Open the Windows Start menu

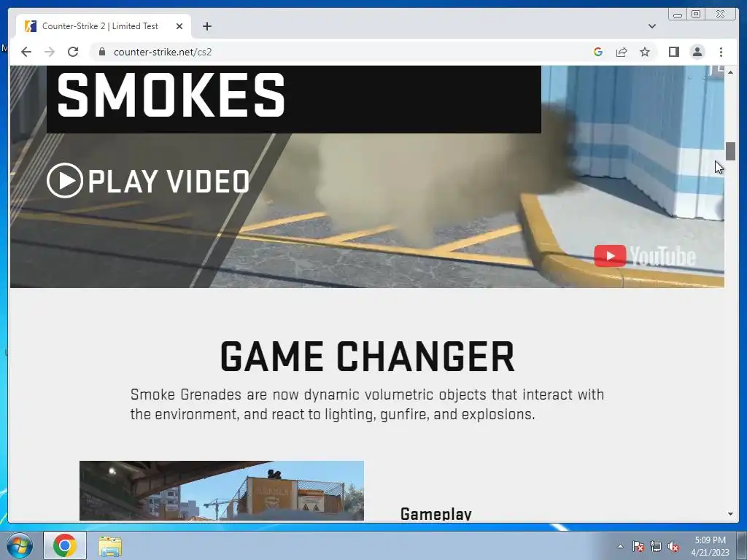tap(20, 545)
